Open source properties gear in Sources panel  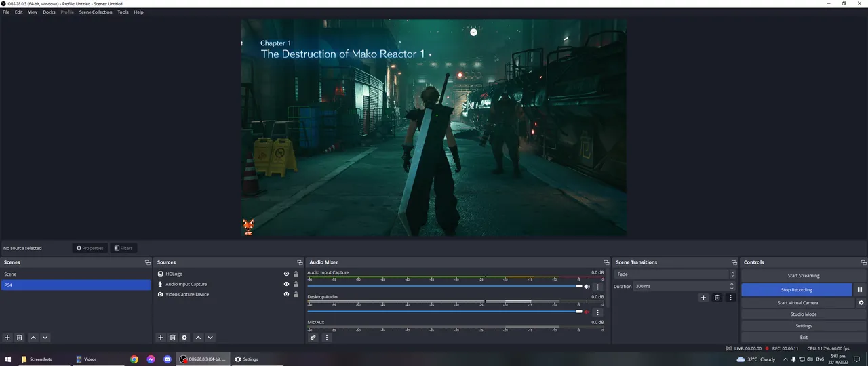coord(184,338)
